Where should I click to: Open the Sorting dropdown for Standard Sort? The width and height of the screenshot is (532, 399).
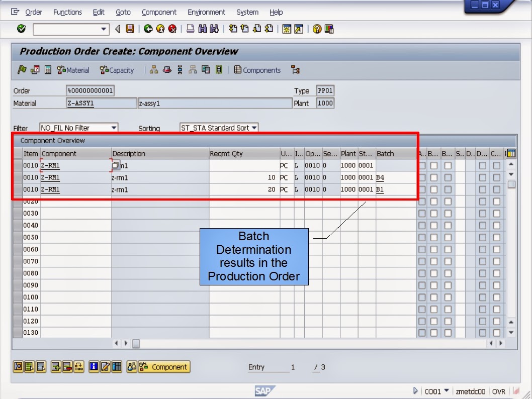[x=254, y=128]
